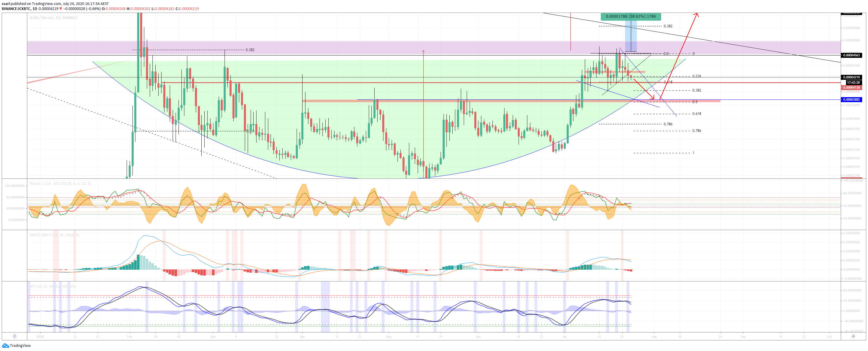Select the blue price label 0.00003882
Image resolution: width=868 pixels, height=351 pixels.
(851, 99)
